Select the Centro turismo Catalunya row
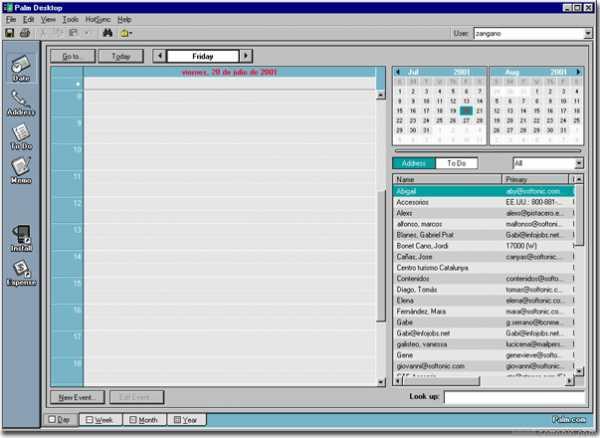Screen dimensions: 600x438 click(x=484, y=268)
